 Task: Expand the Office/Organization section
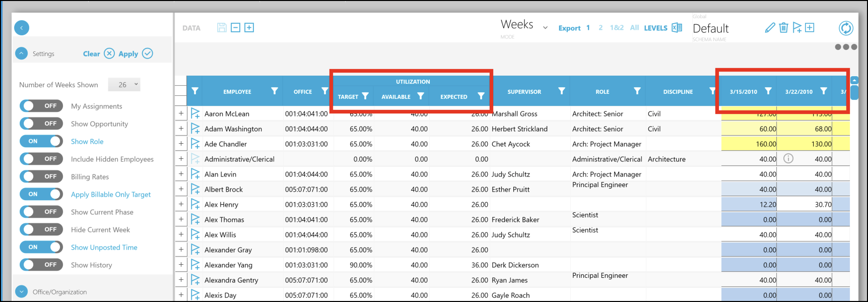coord(21,291)
